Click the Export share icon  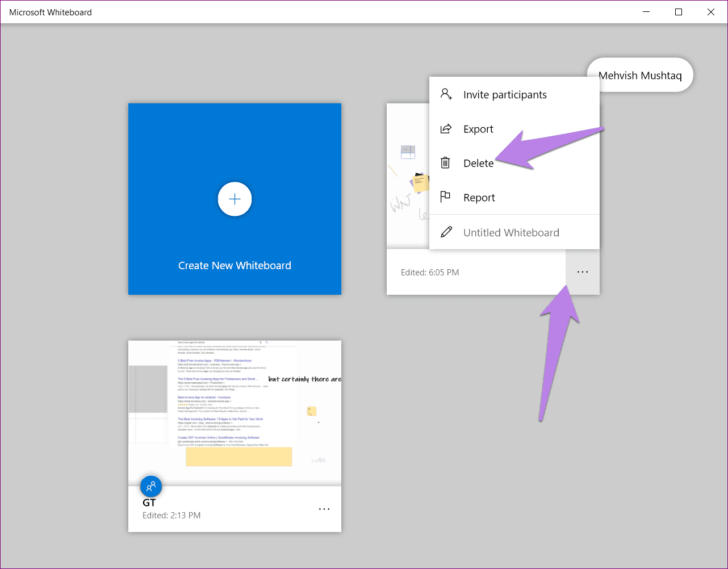pos(446,129)
